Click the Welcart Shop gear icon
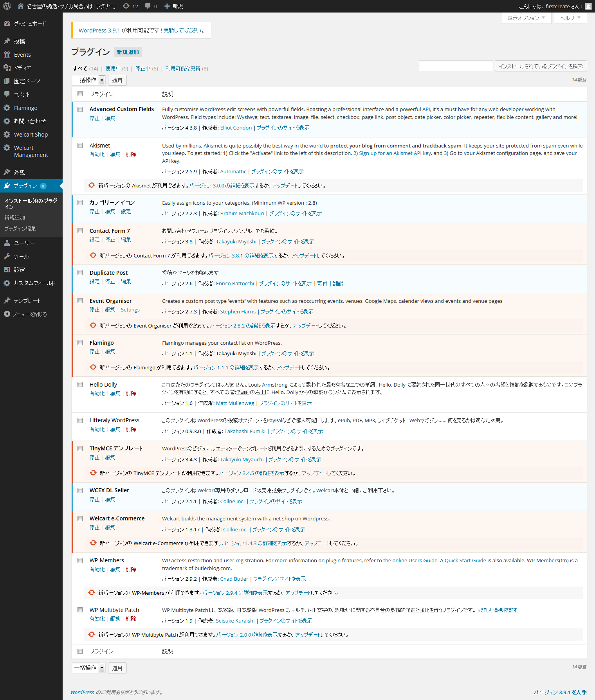 [x=7, y=134]
